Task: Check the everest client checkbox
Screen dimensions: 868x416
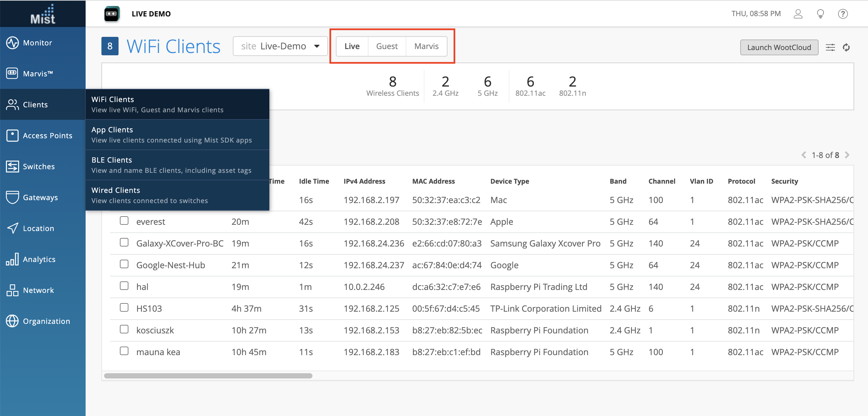Action: point(124,221)
